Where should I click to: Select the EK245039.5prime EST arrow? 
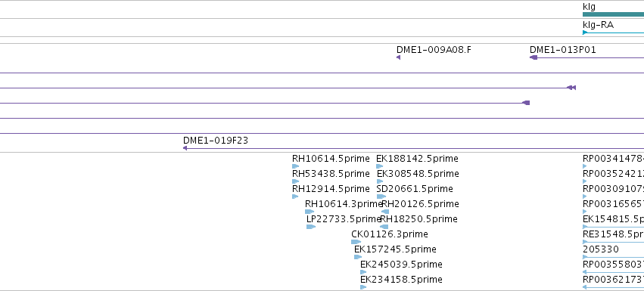(x=363, y=272)
